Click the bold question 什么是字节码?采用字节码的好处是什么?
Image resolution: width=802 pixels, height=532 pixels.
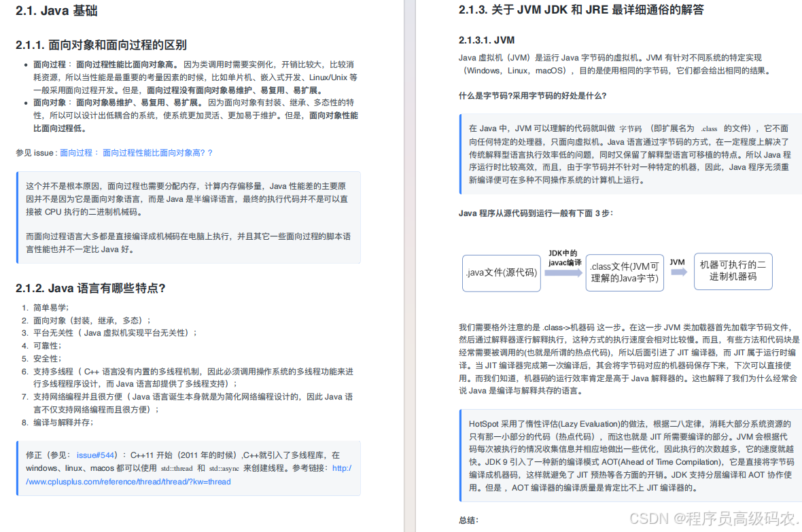[532, 96]
